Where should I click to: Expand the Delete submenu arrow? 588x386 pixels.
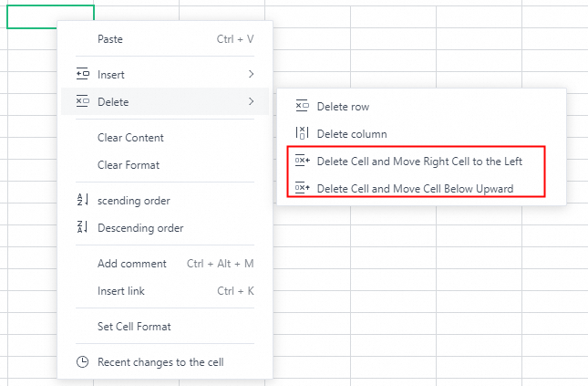[x=251, y=101]
